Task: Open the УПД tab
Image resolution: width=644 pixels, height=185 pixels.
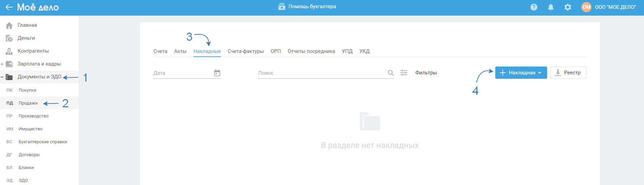Action: tap(347, 51)
